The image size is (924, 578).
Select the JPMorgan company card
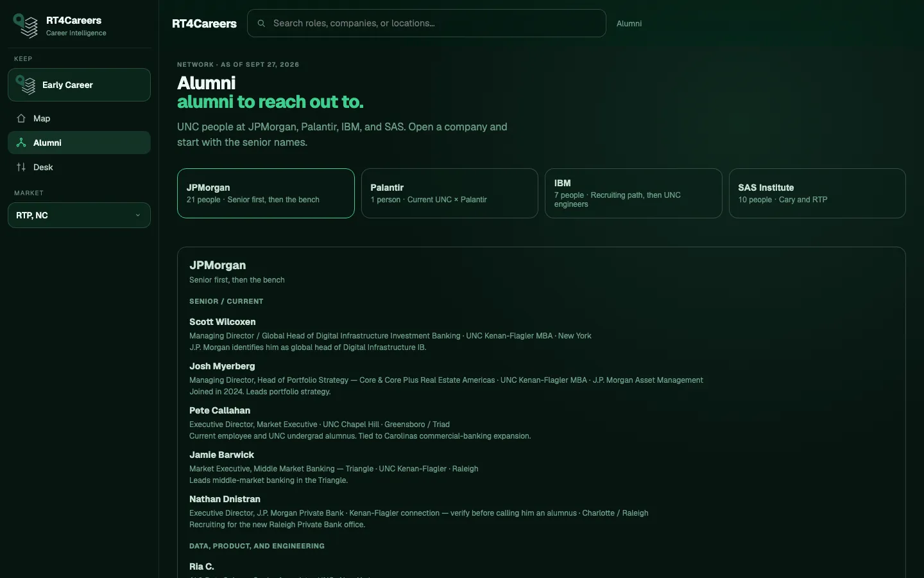266,193
